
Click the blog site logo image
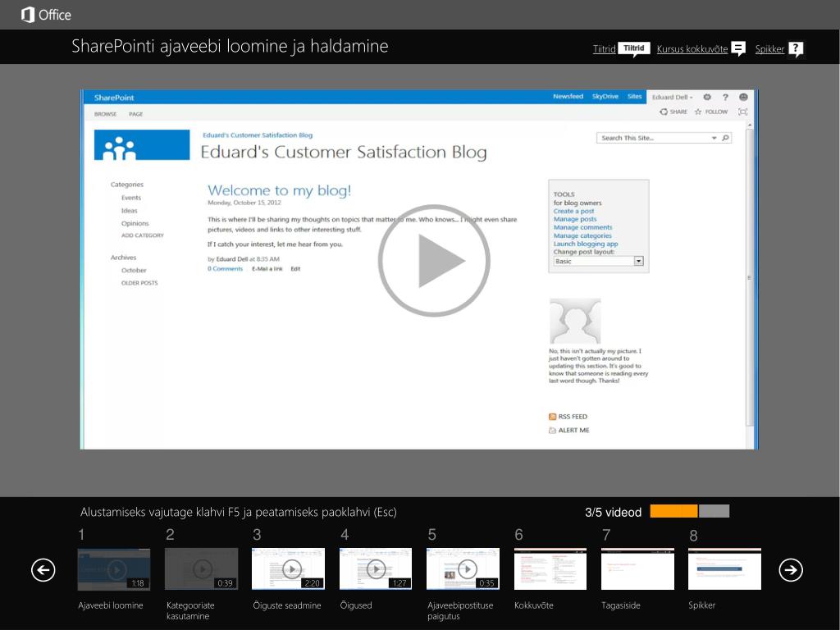point(142,144)
